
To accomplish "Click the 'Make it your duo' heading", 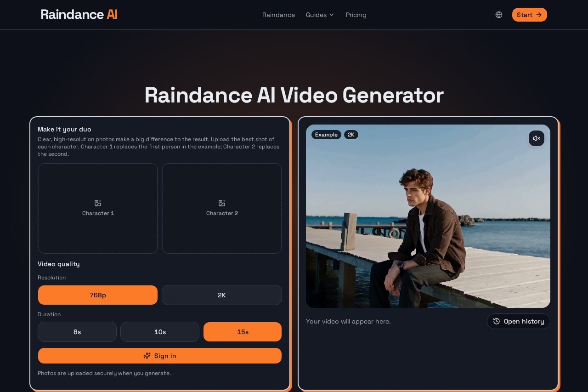I will click(x=64, y=129).
